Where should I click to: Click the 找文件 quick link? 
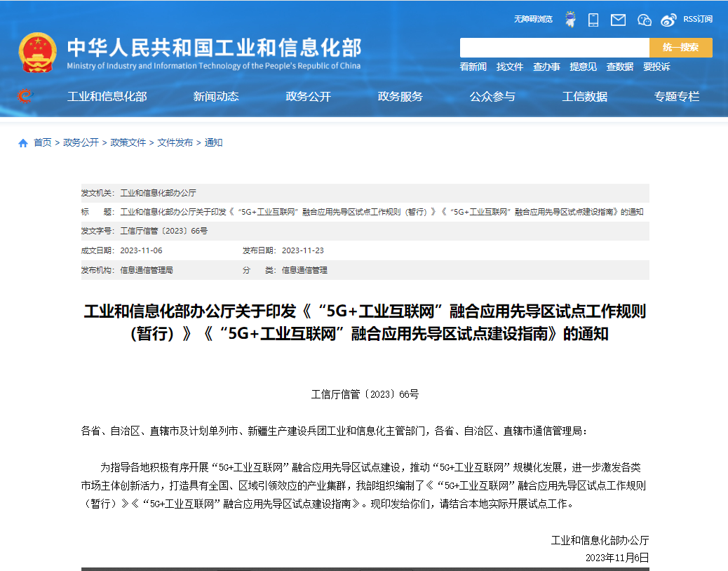pos(510,67)
